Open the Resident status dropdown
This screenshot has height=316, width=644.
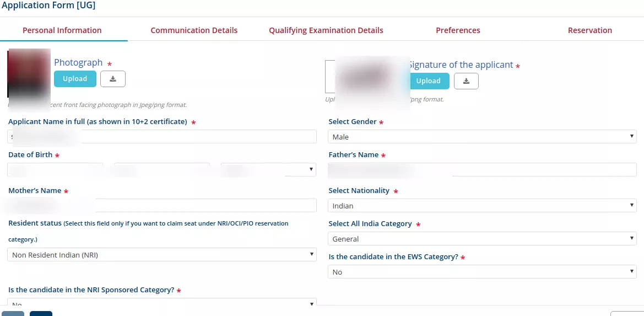pyautogui.click(x=162, y=255)
